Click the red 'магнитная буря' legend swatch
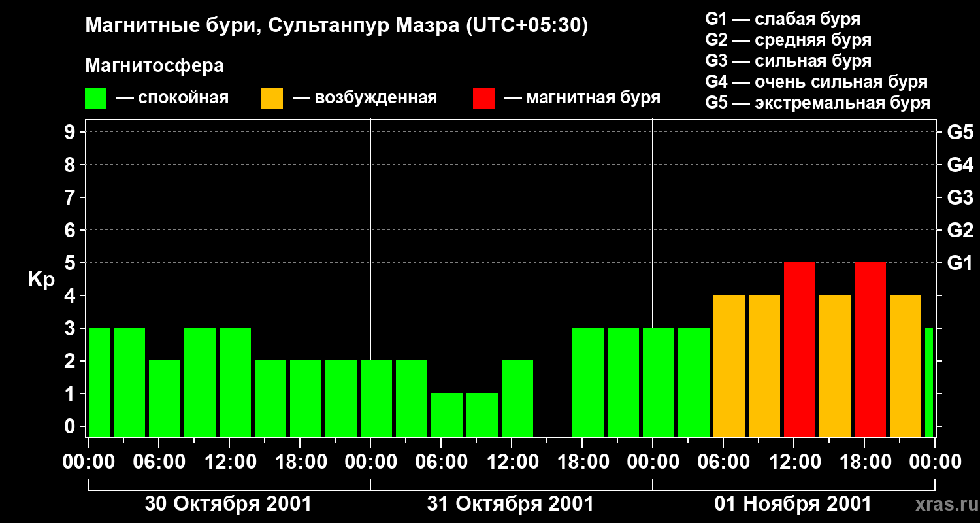 (x=483, y=99)
